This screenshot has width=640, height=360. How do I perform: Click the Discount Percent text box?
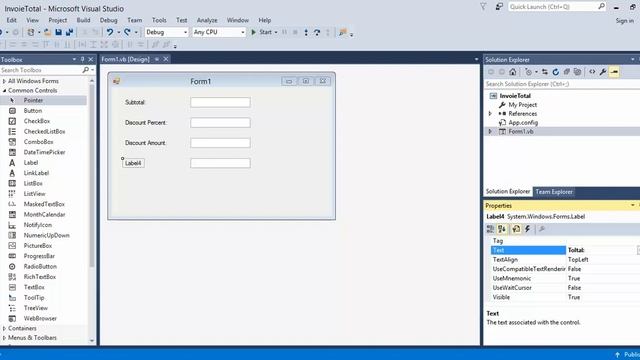tap(220, 123)
